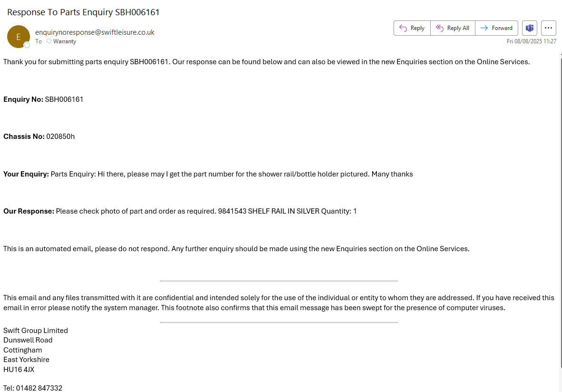Click the Reply button
This screenshot has width=562, height=392.
point(412,28)
